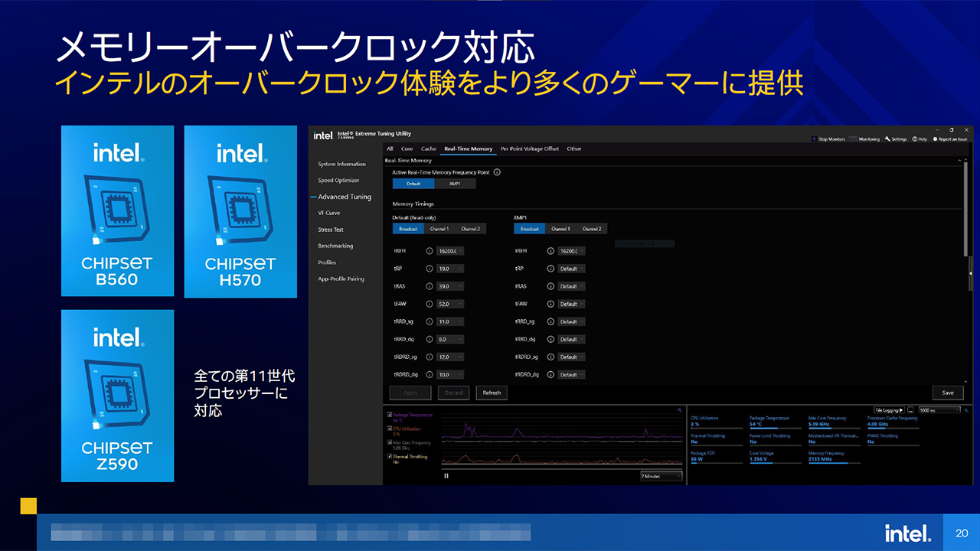
Task: Switch to the All tab
Action: click(x=390, y=148)
